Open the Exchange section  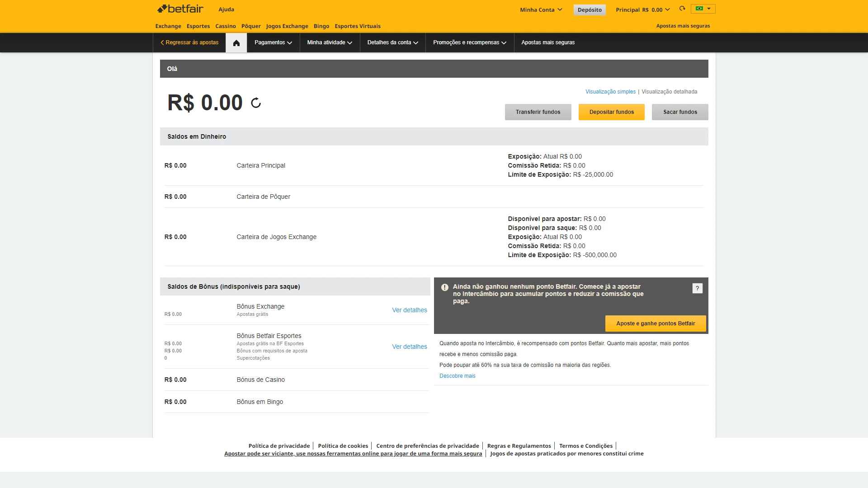pos(168,26)
